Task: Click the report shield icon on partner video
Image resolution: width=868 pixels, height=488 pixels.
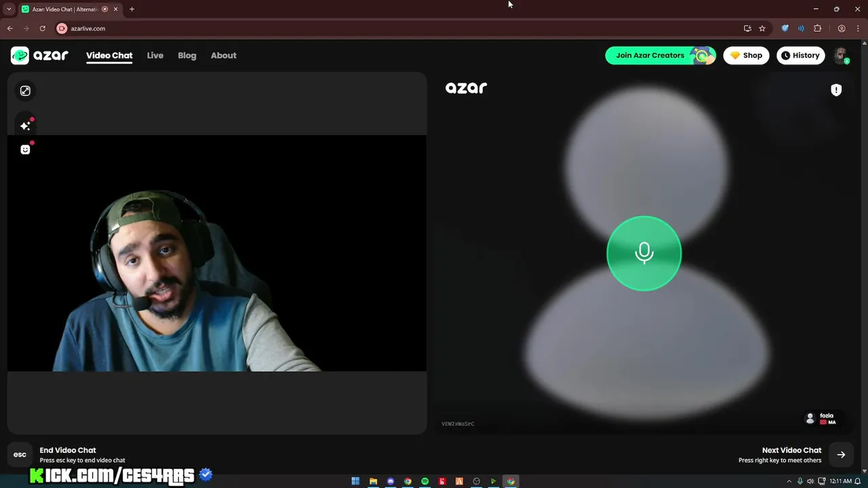Action: click(836, 90)
